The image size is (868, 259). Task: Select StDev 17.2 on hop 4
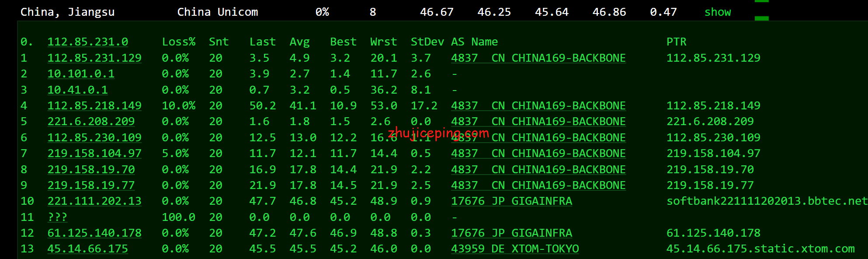click(x=424, y=106)
